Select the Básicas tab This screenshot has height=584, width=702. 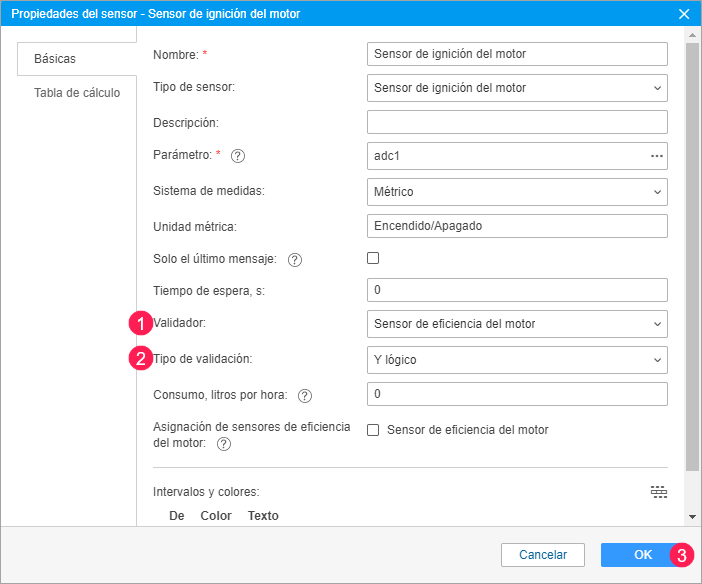55,59
